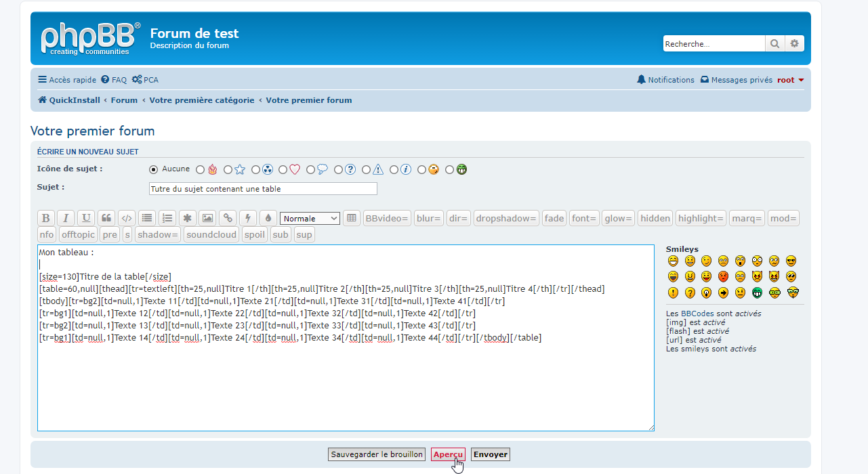Go to PCA control panel
This screenshot has height=474, width=868.
pos(145,80)
